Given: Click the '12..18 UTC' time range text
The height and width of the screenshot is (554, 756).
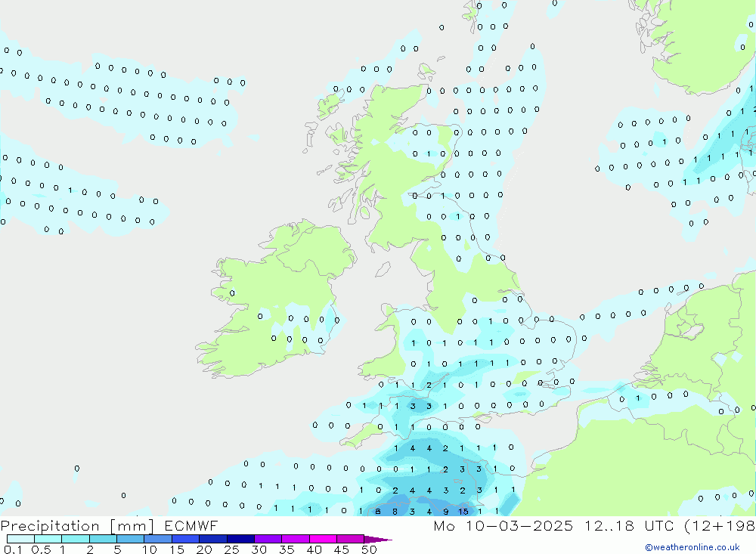Looking at the screenshot, I should [629, 525].
